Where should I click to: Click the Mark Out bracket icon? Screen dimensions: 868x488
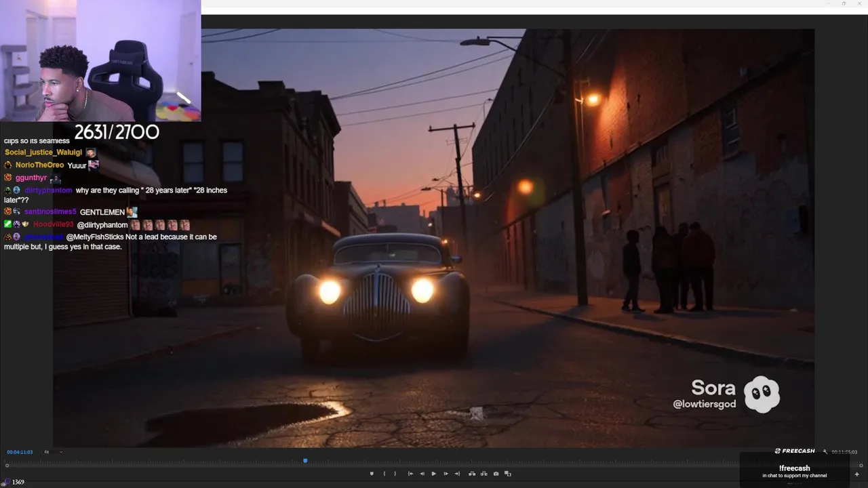(395, 474)
